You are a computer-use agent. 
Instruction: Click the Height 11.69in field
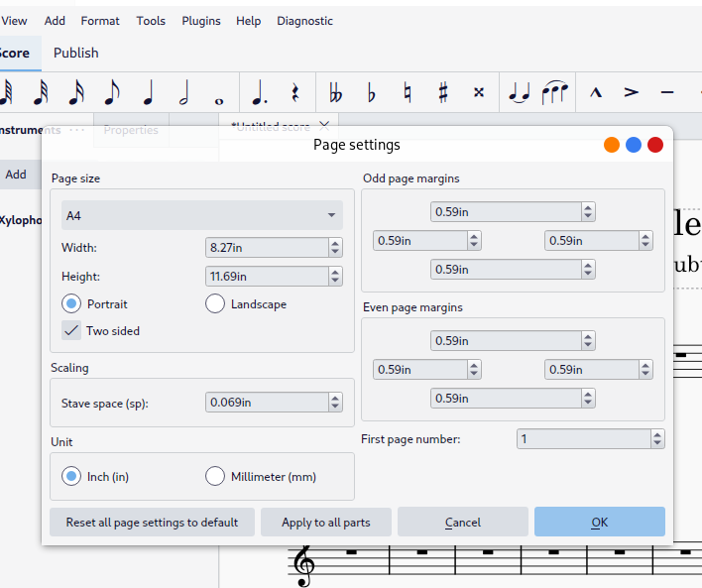[x=267, y=276]
